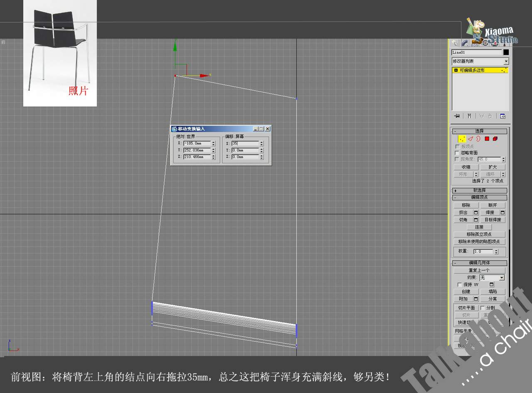Select the Element sub-object cube icon
532x393 pixels.
(495, 139)
